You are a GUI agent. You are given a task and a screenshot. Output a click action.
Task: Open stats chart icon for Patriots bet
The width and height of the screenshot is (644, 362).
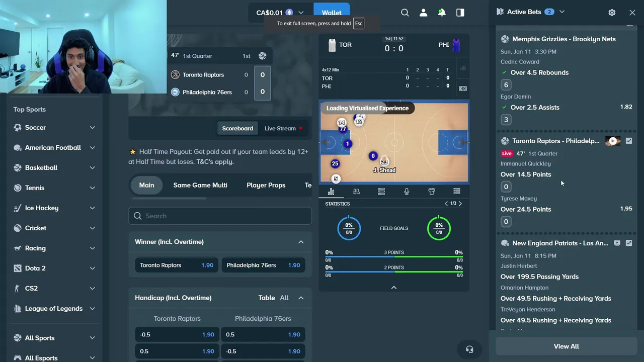tap(628, 243)
